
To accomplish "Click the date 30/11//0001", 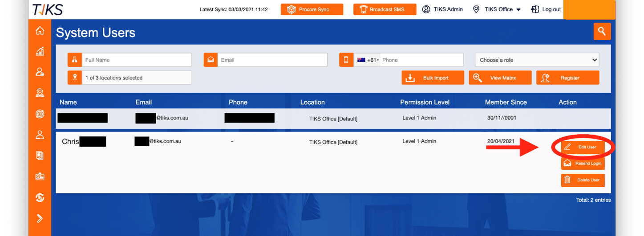I will tap(502, 118).
